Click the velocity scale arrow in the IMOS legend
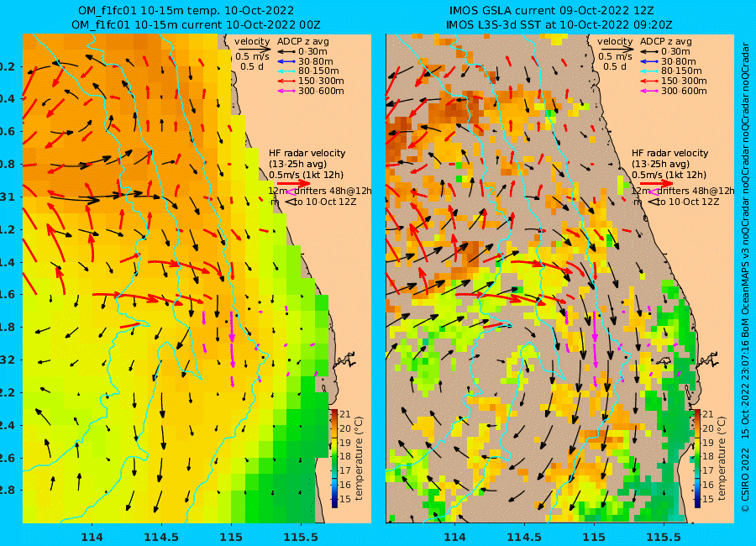This screenshot has width=756, height=546. (x=617, y=49)
